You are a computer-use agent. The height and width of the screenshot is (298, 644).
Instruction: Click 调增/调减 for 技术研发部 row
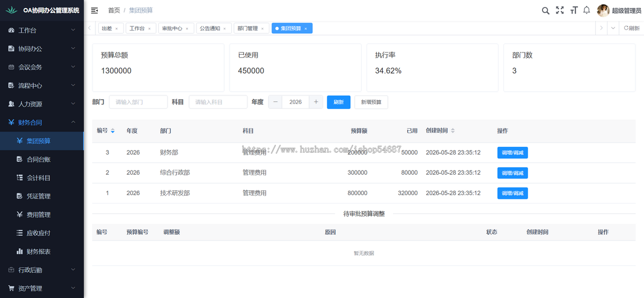click(513, 193)
